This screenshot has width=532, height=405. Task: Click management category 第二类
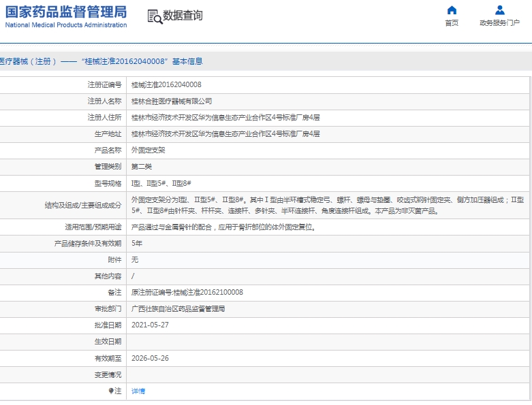coord(142,167)
